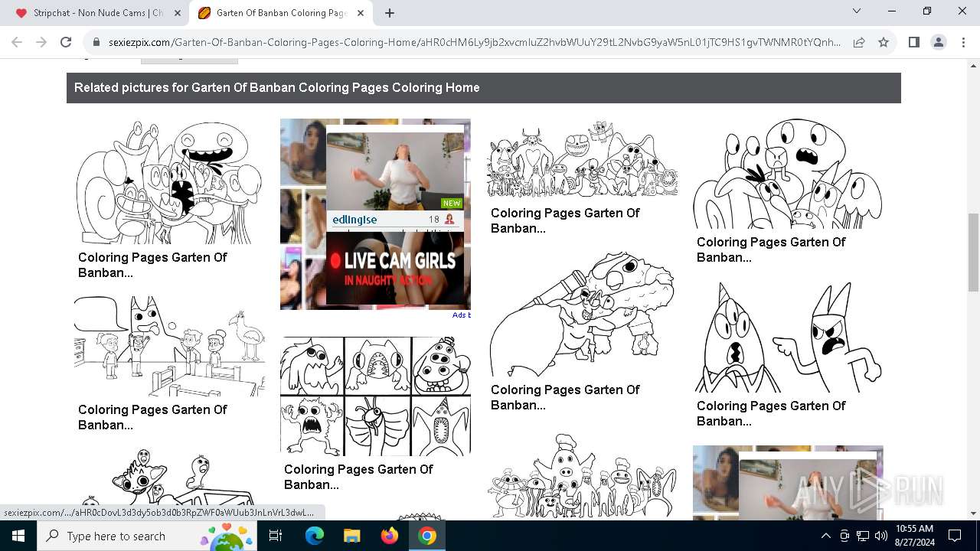
Task: Expand the tab search dropdown
Action: point(857,11)
